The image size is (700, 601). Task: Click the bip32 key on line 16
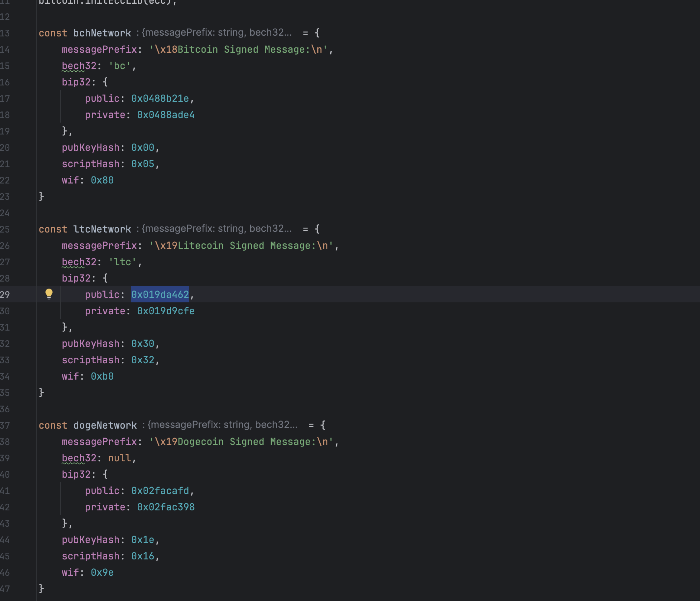pyautogui.click(x=76, y=82)
